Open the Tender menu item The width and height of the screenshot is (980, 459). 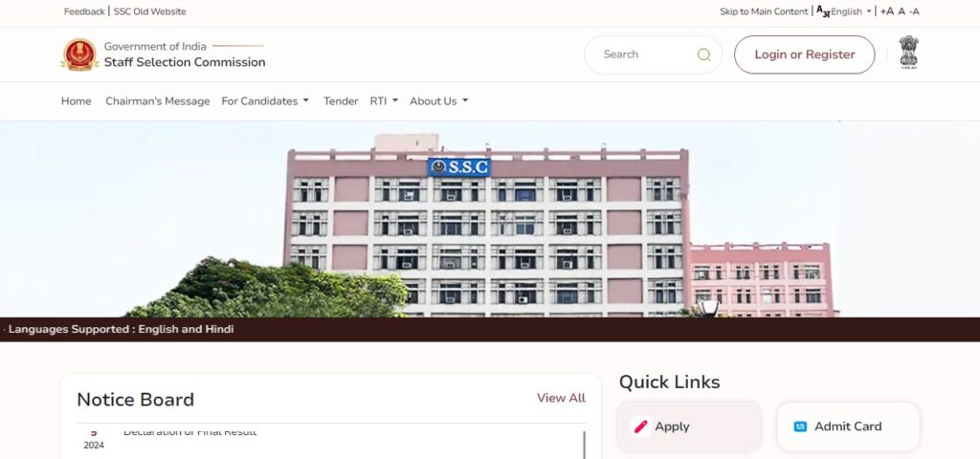click(x=341, y=101)
